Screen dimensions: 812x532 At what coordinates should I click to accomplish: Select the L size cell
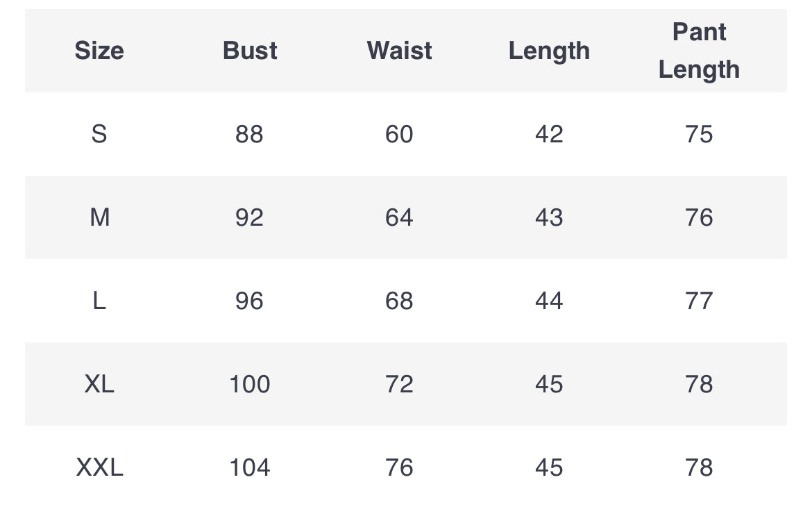click(x=99, y=301)
